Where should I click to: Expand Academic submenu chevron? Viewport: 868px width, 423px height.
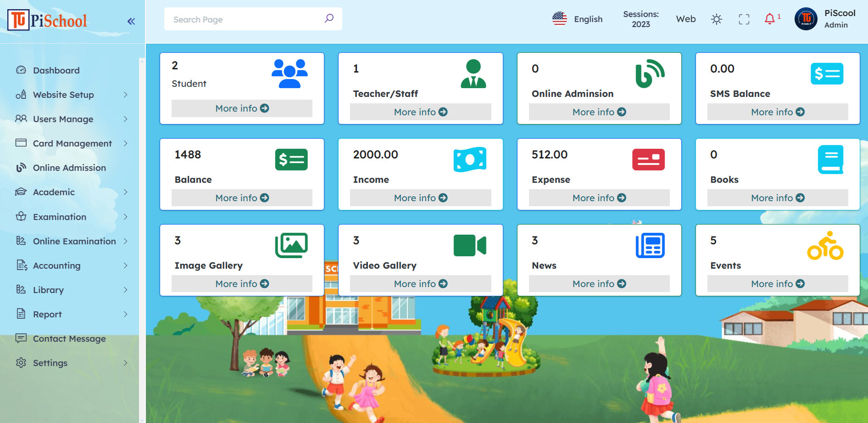(x=125, y=192)
